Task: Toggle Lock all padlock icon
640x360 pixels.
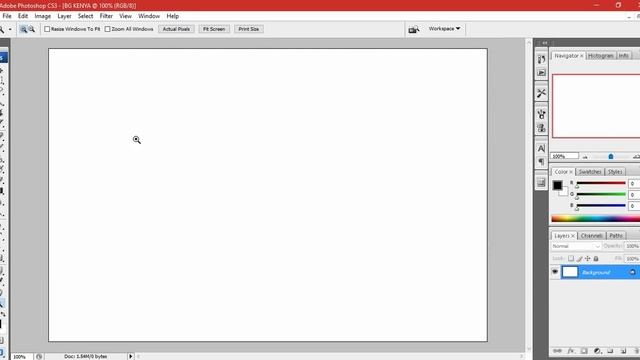Action: pos(596,259)
